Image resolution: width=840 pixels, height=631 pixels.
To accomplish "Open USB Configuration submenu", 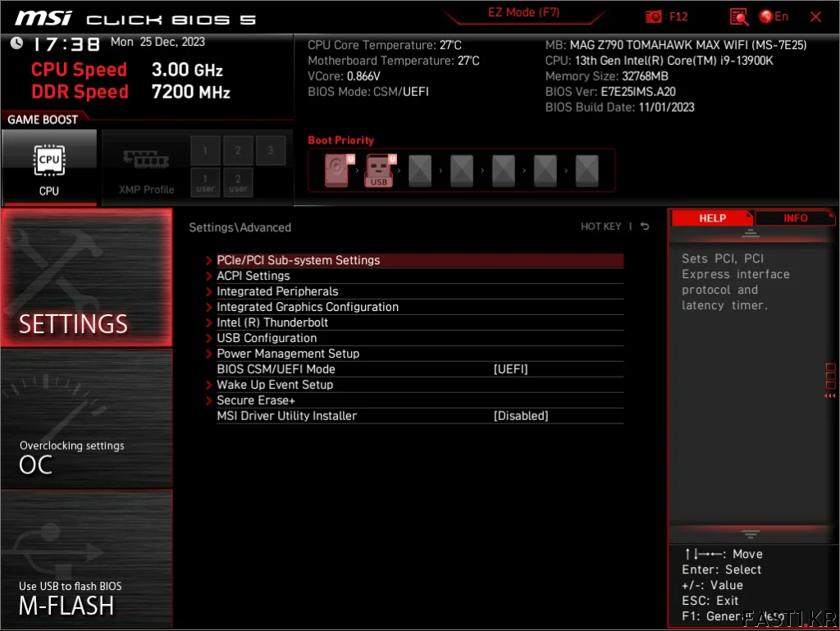I will (419, 338).
